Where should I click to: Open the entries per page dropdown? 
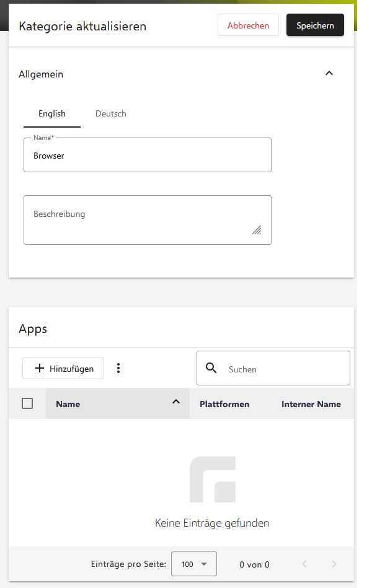pyautogui.click(x=193, y=564)
